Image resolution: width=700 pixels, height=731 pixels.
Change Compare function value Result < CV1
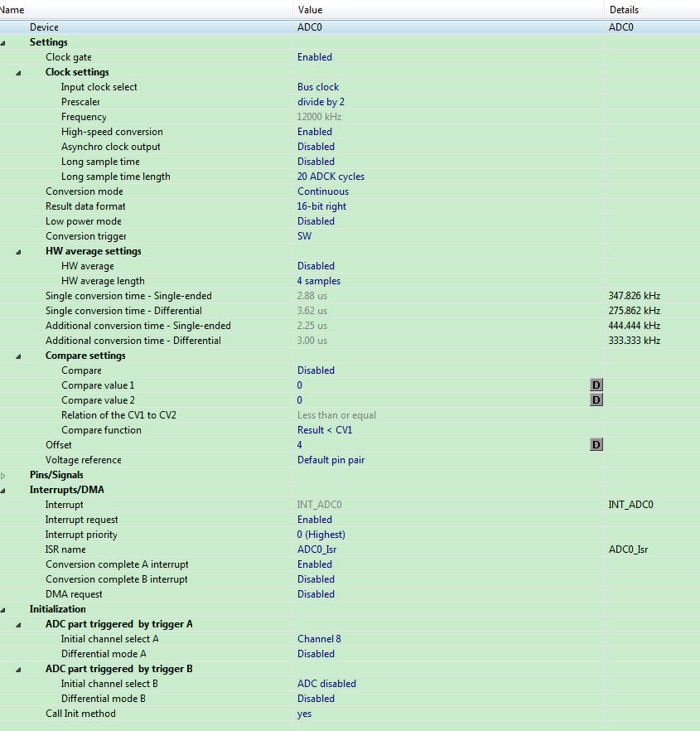pyautogui.click(x=325, y=430)
